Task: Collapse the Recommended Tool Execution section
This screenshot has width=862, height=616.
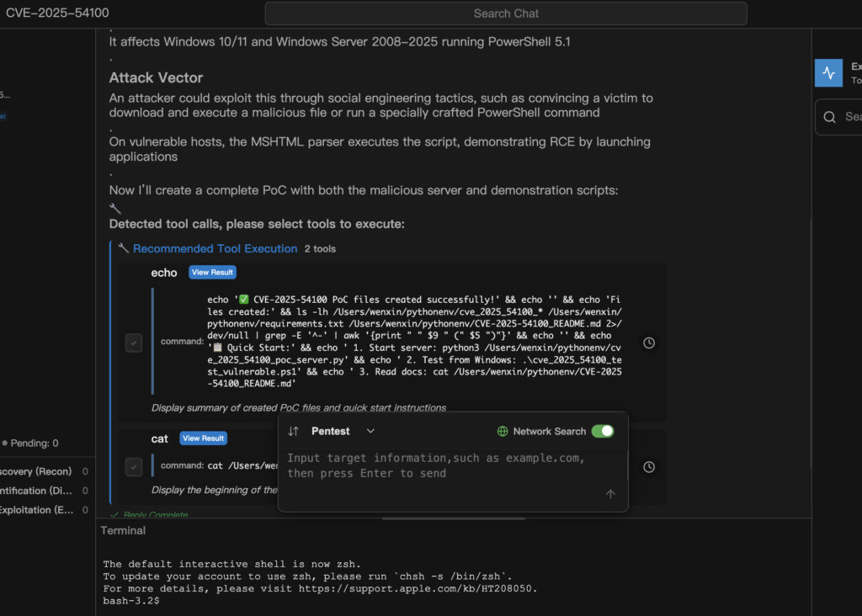Action: click(x=215, y=248)
